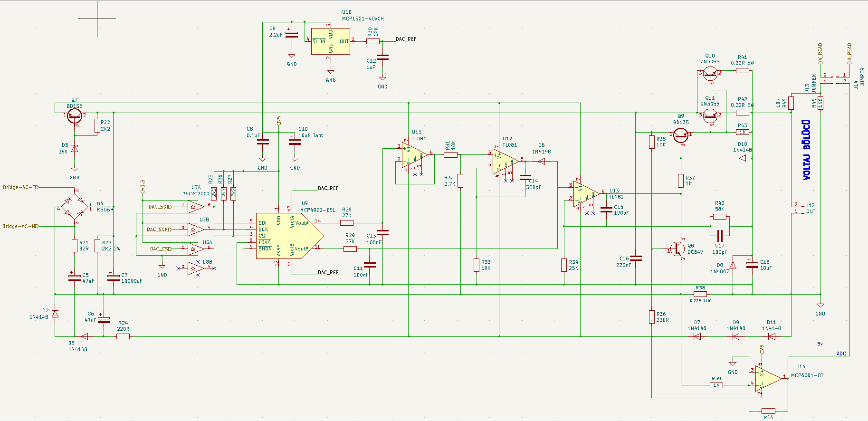Screen dimensions: 868x421
Task: Click the Q11 2N3055 transistor
Action: pos(710,115)
